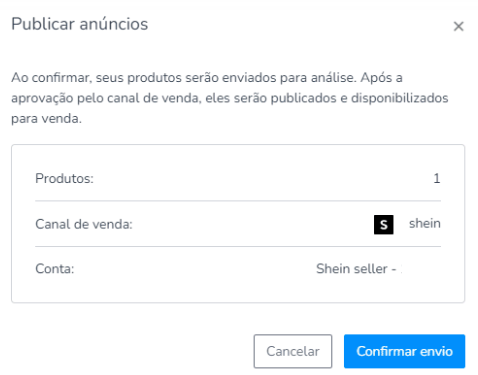Click the word disponibilizados in description
Viewport: 478px width, 375px height.
399,98
